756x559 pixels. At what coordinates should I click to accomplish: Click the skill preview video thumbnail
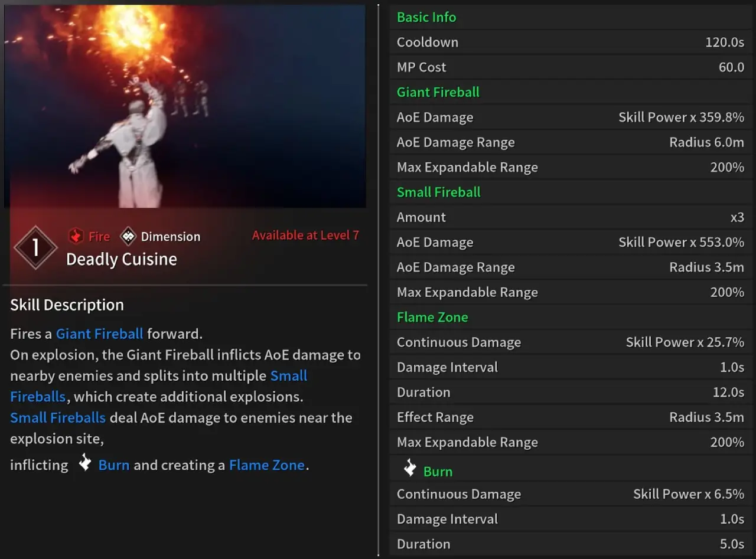pos(186,106)
